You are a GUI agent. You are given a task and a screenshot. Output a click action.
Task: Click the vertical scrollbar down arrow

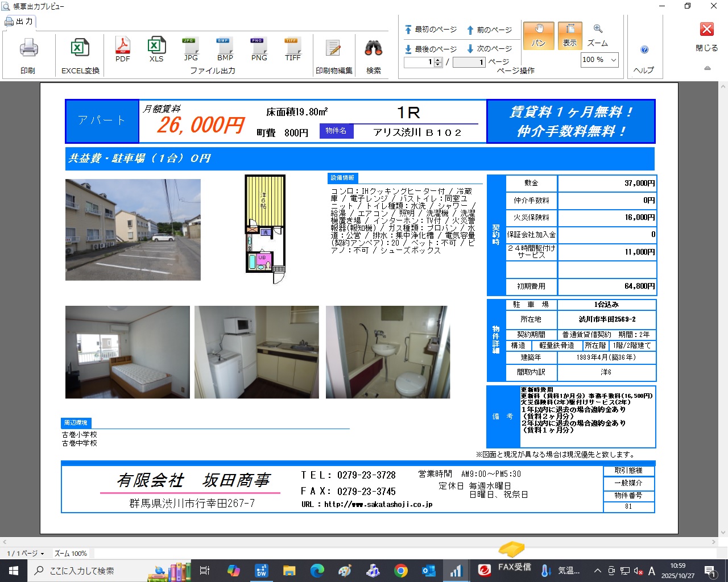tap(723, 533)
